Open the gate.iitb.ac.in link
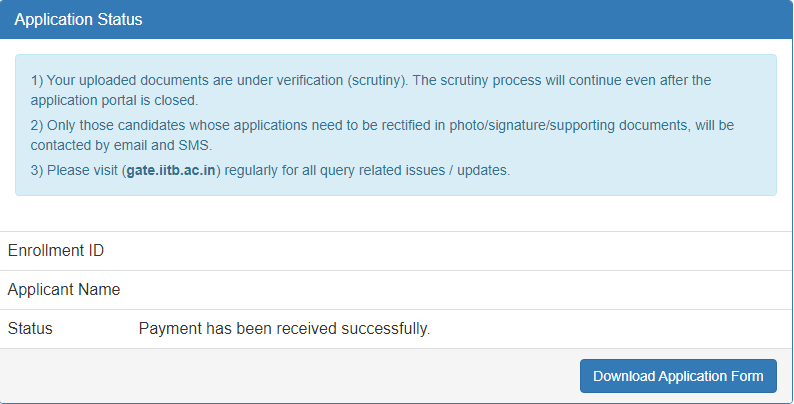Screen dimensions: 794x404 (x=171, y=171)
